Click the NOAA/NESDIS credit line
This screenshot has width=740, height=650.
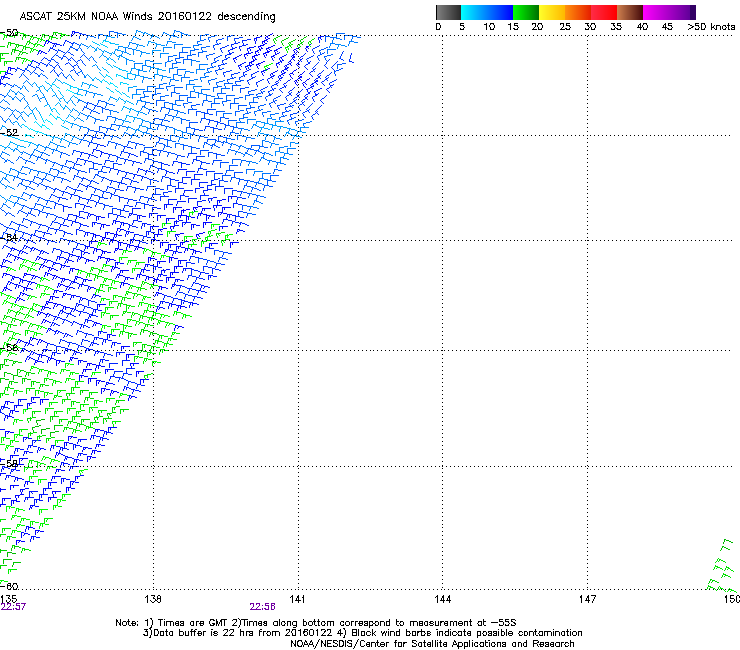pos(432,644)
